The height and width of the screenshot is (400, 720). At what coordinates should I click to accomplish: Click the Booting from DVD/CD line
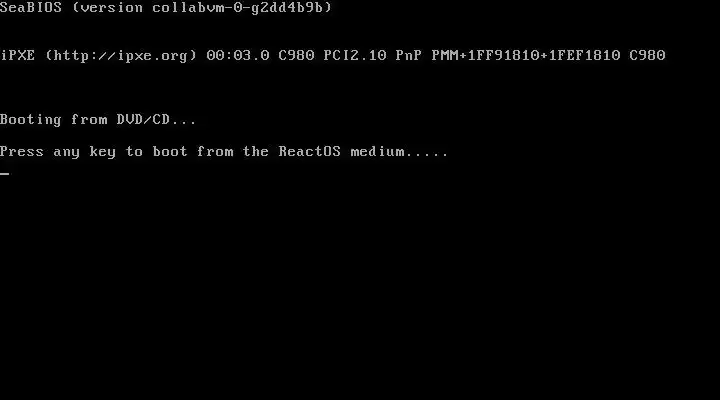98,120
